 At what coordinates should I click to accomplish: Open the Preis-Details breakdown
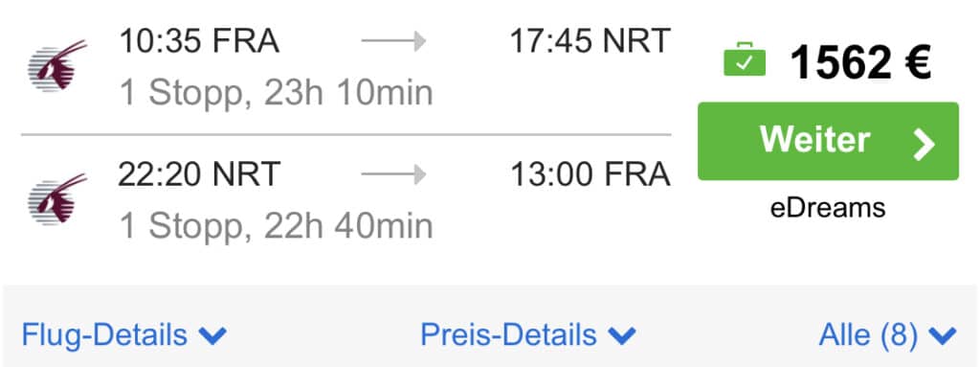(x=528, y=335)
